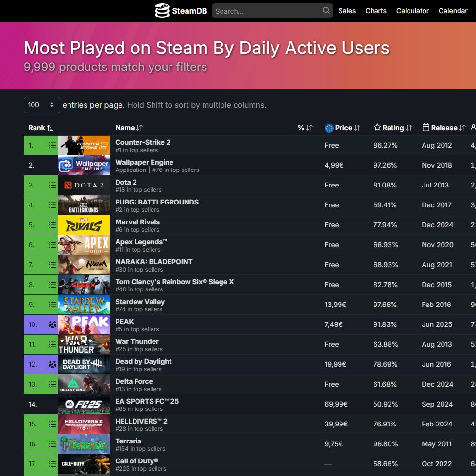Click the 97.66% rating for Stardew Valley
476x476 pixels.
pos(385,305)
